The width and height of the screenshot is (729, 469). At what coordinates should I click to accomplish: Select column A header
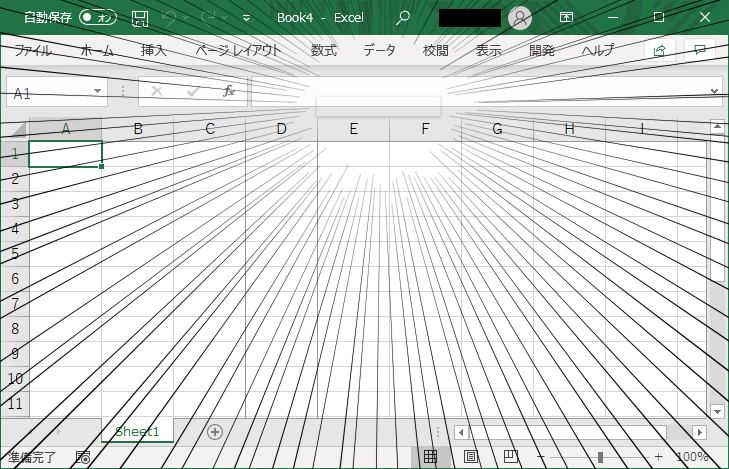66,129
